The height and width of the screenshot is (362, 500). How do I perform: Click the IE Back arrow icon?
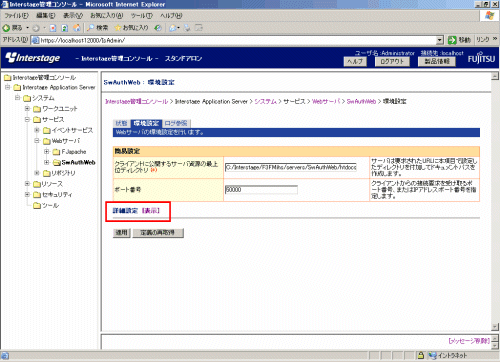coord(6,28)
